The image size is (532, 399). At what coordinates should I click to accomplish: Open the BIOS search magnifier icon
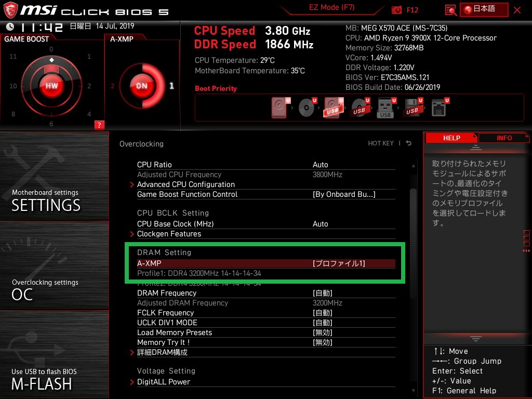450,10
